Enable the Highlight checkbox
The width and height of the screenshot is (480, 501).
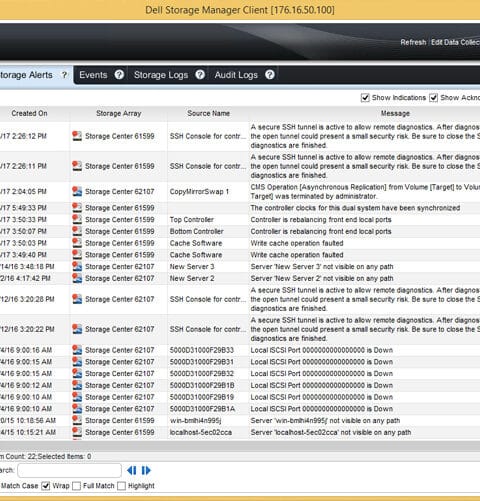[122, 486]
